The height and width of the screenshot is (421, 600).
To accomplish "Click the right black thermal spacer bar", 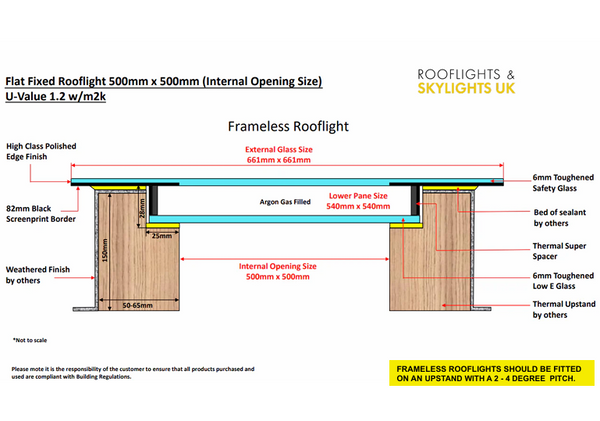I will (x=415, y=200).
